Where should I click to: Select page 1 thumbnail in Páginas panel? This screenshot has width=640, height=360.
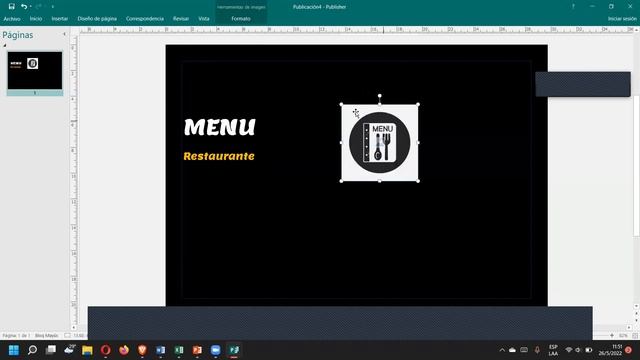coord(35,70)
